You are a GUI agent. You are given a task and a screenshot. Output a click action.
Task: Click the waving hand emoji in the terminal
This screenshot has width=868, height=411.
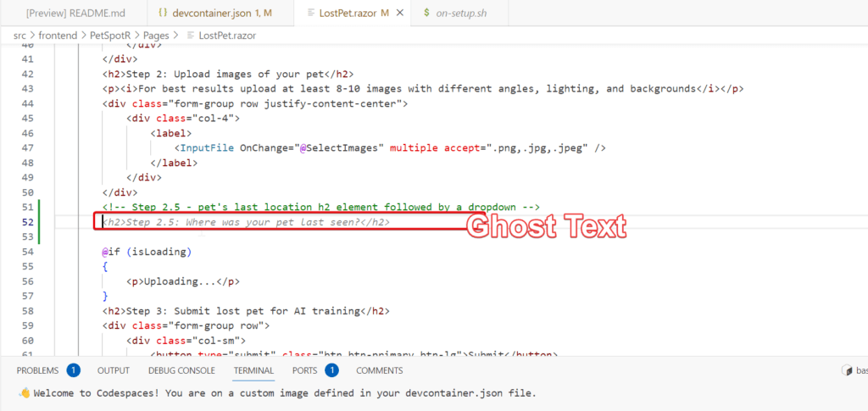click(25, 393)
